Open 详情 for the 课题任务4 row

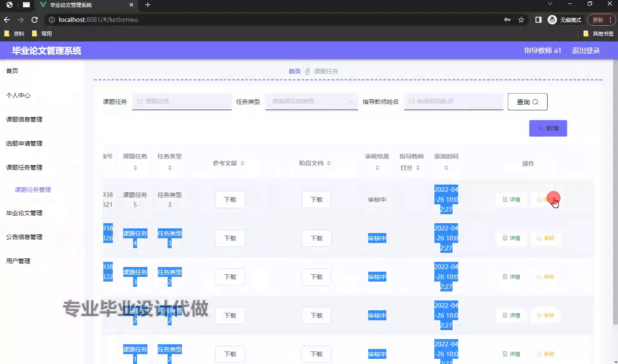511,238
